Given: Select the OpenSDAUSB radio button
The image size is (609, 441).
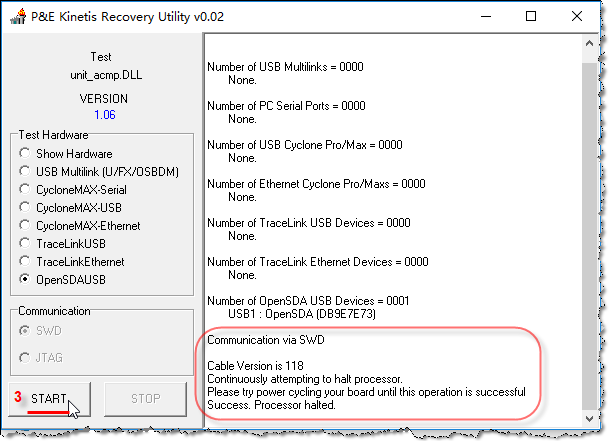Looking at the screenshot, I should (x=24, y=280).
